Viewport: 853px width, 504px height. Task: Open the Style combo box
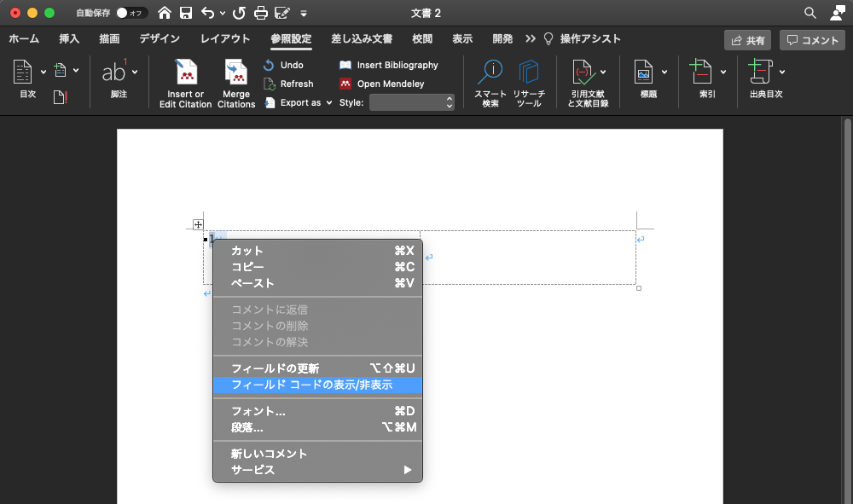[412, 102]
